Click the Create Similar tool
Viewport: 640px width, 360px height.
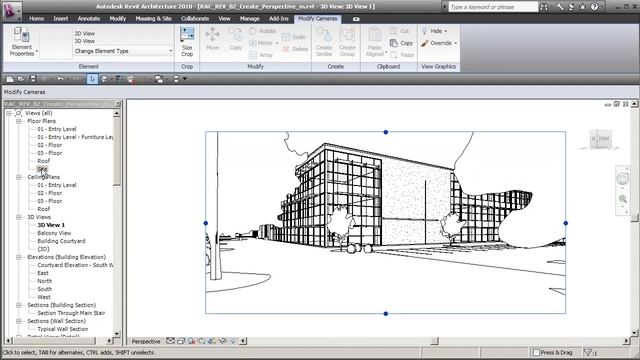(x=324, y=42)
